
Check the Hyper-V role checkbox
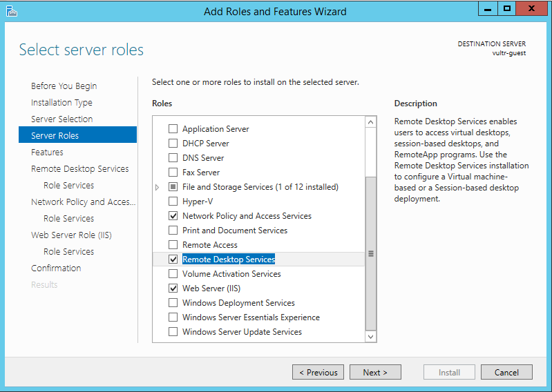pyautogui.click(x=173, y=202)
